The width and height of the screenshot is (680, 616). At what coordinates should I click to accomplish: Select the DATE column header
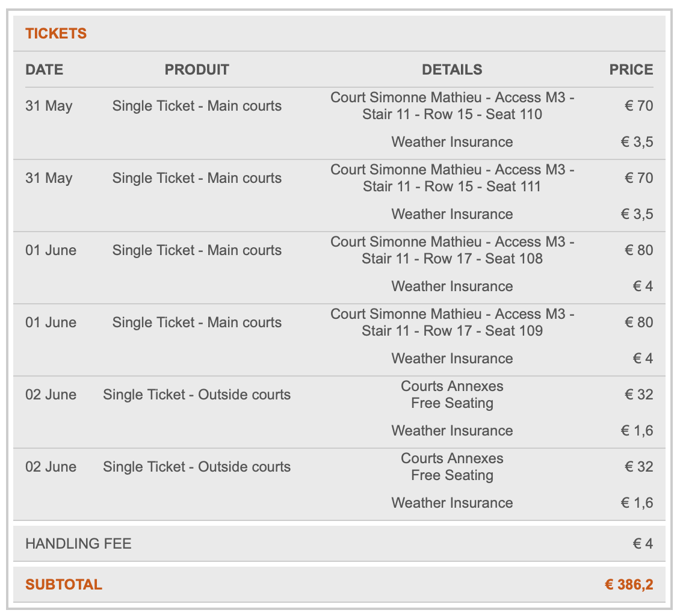click(45, 69)
